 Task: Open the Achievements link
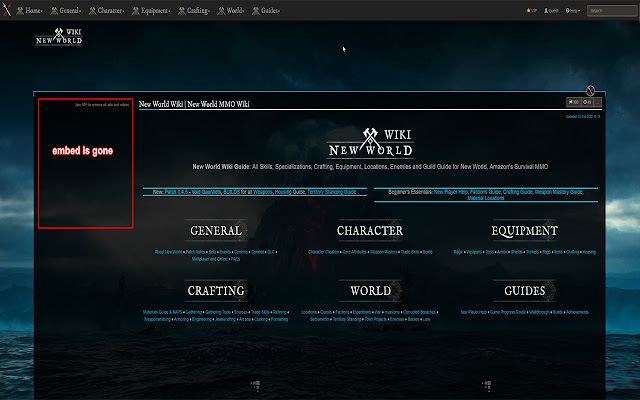click(x=577, y=312)
